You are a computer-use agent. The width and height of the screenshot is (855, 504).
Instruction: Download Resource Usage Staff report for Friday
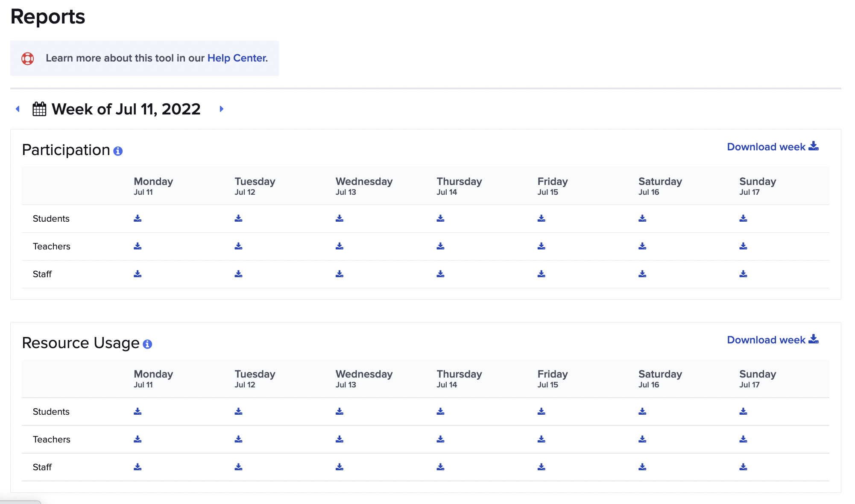(x=541, y=467)
